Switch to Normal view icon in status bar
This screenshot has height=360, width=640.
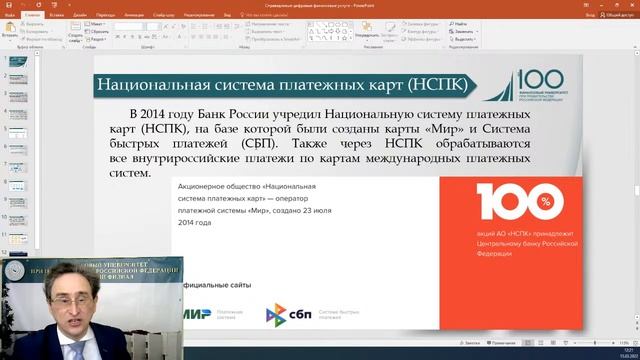click(x=528, y=343)
